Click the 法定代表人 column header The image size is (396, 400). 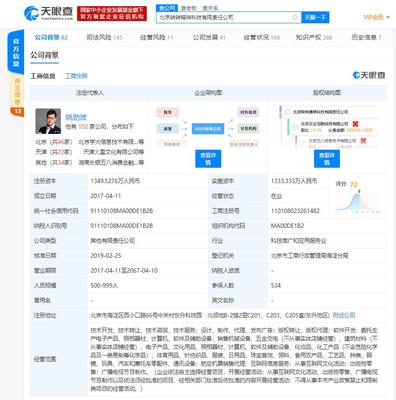point(90,93)
